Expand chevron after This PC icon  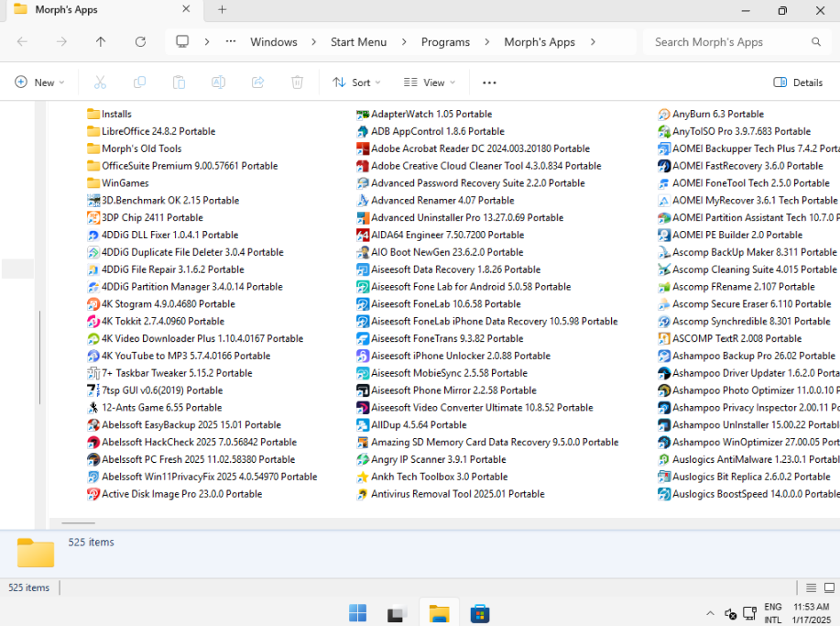[207, 42]
